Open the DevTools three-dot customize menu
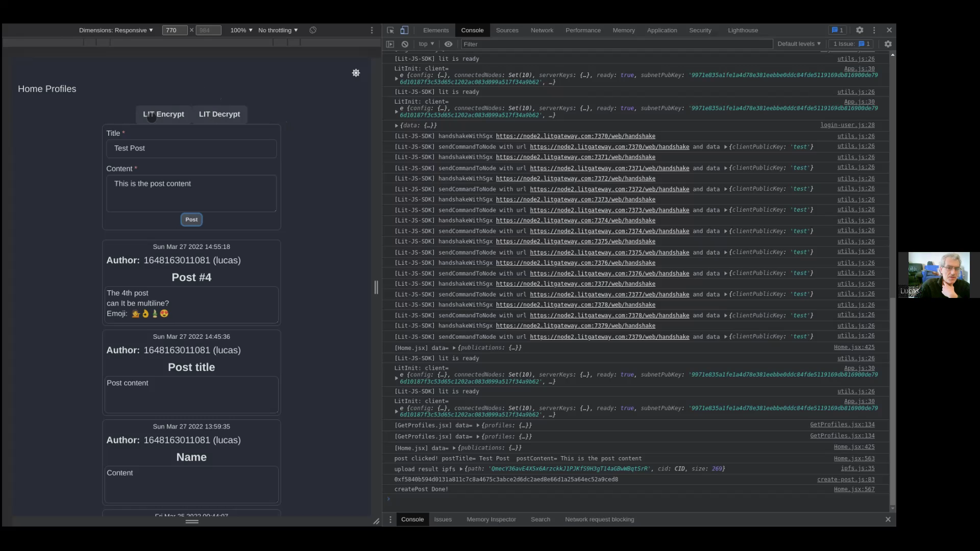 [874, 30]
